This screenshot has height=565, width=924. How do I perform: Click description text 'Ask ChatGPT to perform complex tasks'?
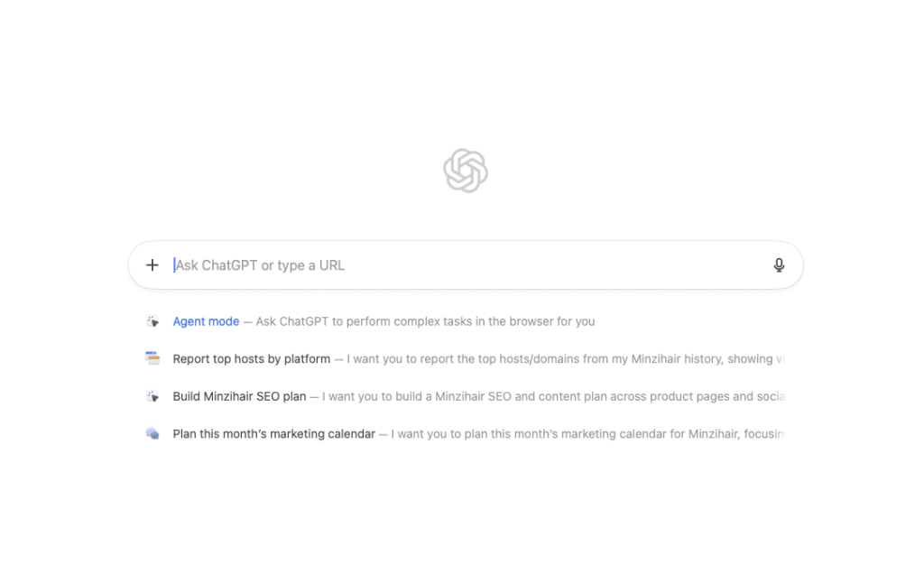(425, 321)
